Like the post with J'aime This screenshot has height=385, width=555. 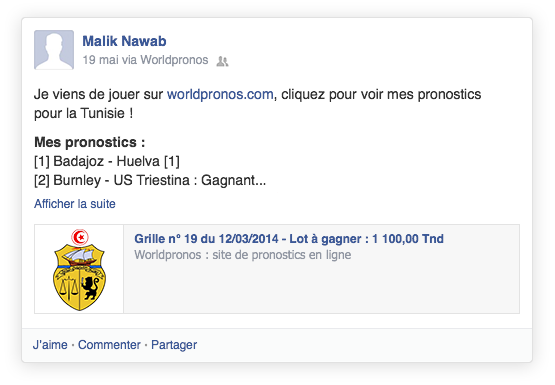pos(50,345)
